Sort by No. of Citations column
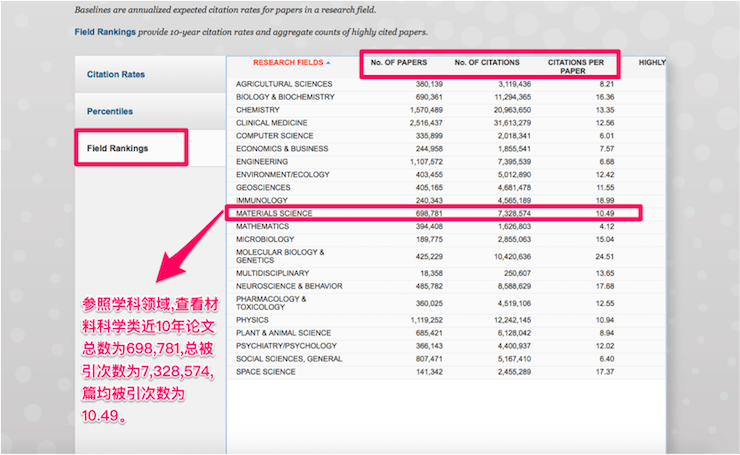740x455 pixels. pos(487,63)
